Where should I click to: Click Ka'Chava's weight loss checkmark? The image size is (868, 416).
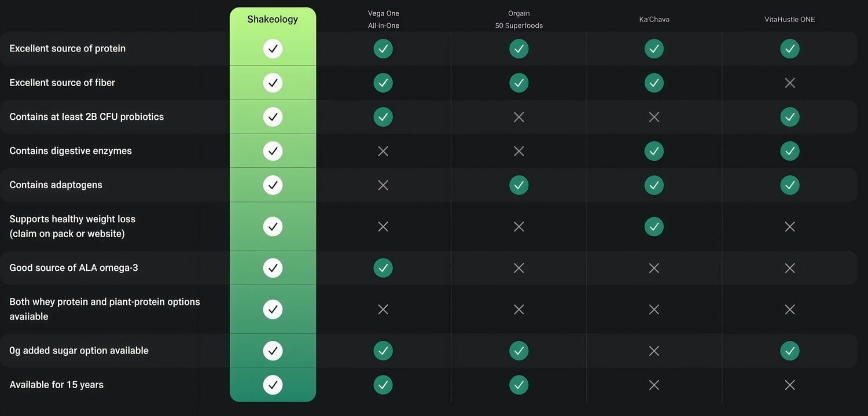click(x=654, y=226)
